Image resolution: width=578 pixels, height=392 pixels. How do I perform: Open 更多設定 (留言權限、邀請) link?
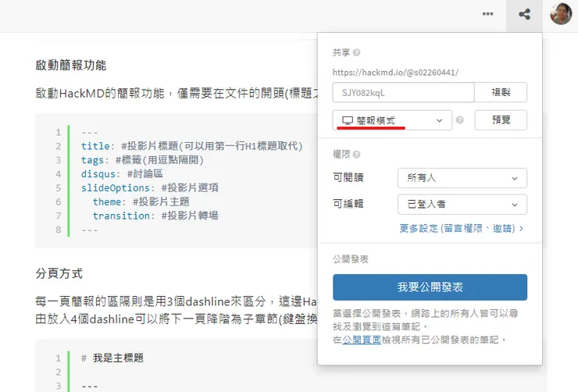(x=461, y=229)
